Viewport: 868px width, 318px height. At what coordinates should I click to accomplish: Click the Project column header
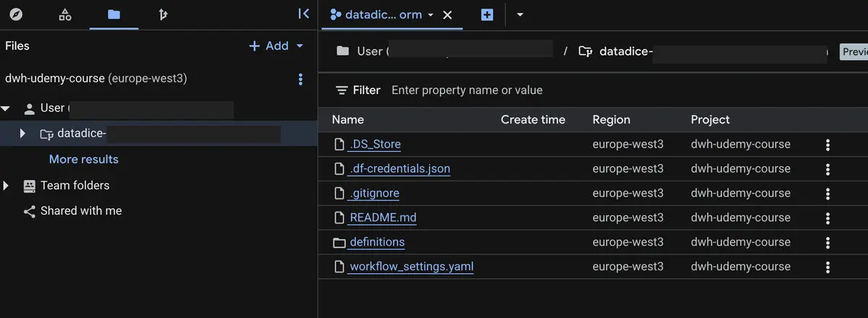coord(710,119)
